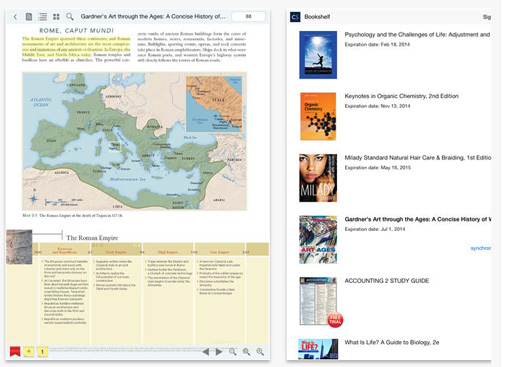Open the Art through the Ages cover
Image resolution: width=520 pixels, height=367 pixels.
[318, 240]
